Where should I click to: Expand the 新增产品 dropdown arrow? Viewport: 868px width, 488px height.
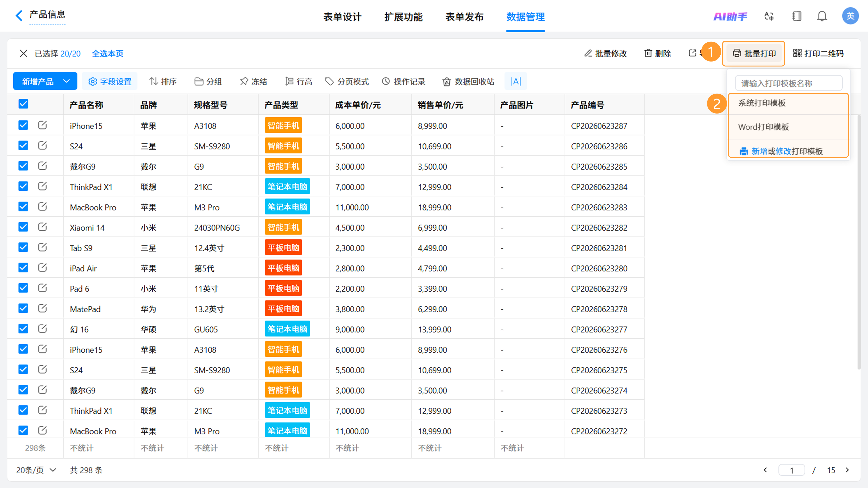[67, 81]
